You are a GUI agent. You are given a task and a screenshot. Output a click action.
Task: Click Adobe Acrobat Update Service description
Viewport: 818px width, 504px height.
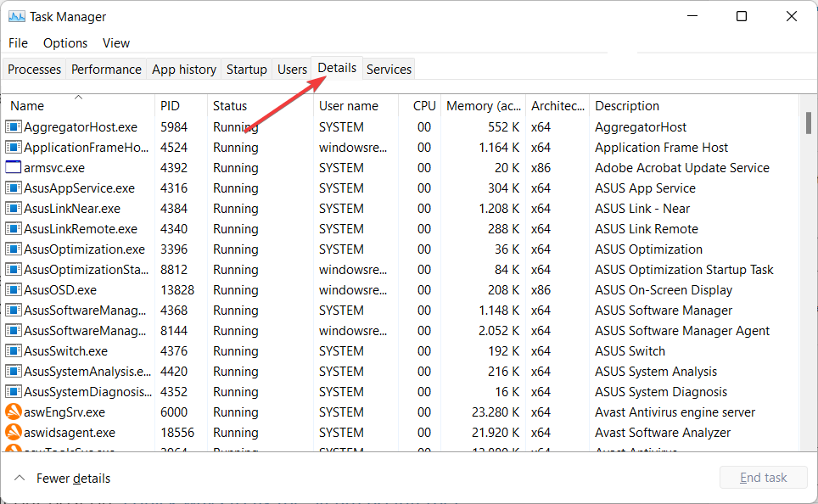tap(682, 167)
